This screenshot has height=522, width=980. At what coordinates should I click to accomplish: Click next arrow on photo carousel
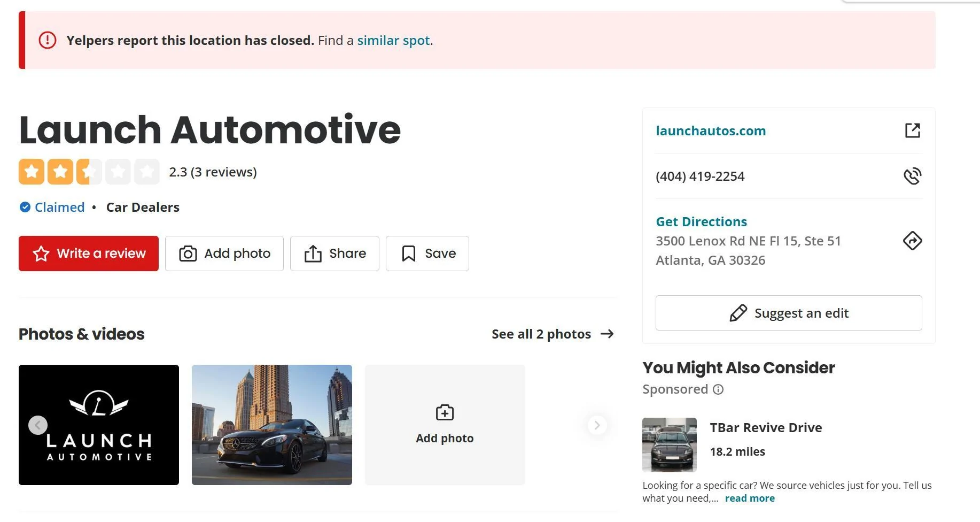(597, 425)
